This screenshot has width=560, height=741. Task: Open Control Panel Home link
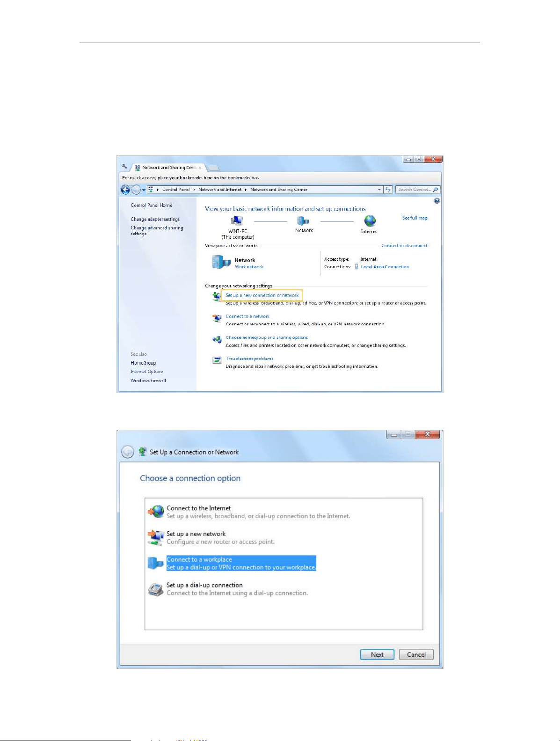point(152,205)
